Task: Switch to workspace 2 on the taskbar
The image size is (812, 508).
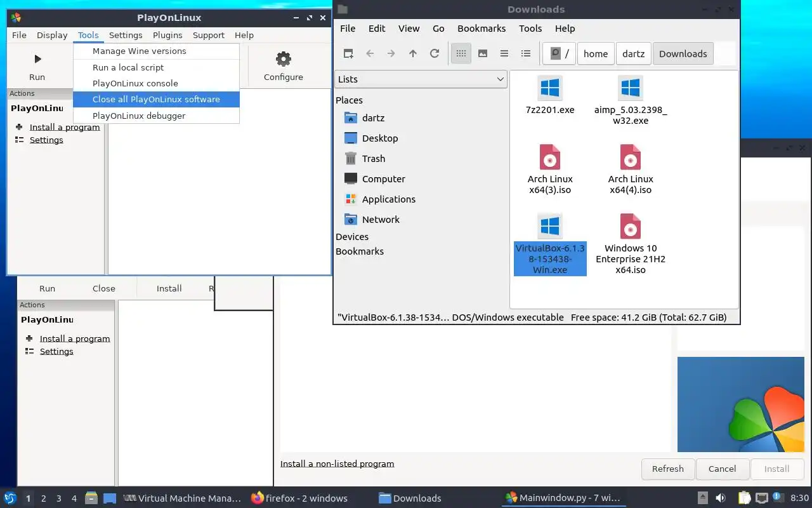Action: pos(44,498)
